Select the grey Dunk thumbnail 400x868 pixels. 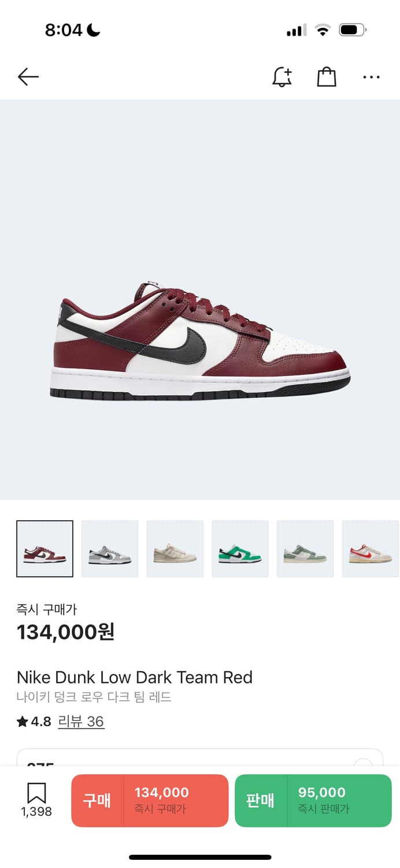110,549
